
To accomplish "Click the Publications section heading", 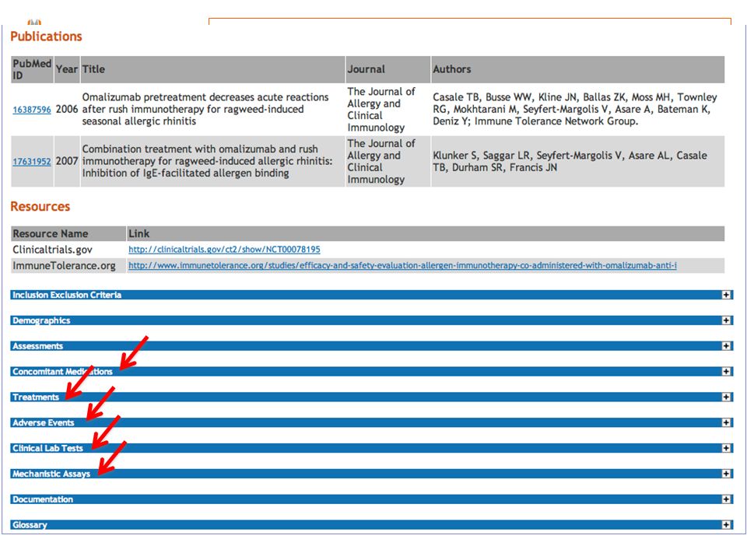I will pyautogui.click(x=46, y=37).
